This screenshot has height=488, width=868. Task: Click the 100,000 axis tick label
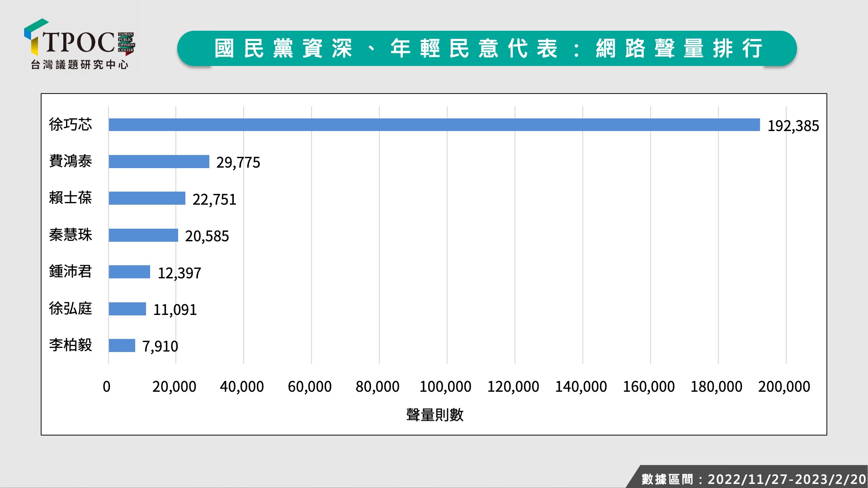click(445, 387)
